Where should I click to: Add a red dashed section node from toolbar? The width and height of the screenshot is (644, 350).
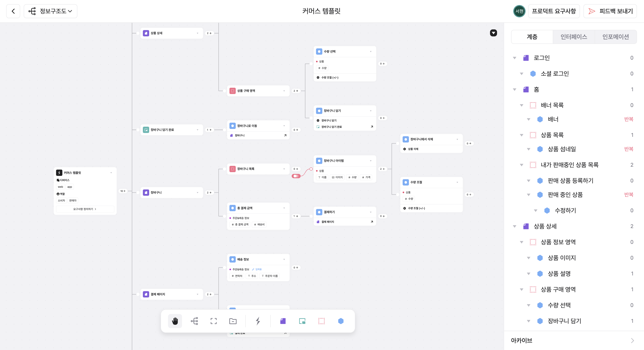[x=321, y=321]
